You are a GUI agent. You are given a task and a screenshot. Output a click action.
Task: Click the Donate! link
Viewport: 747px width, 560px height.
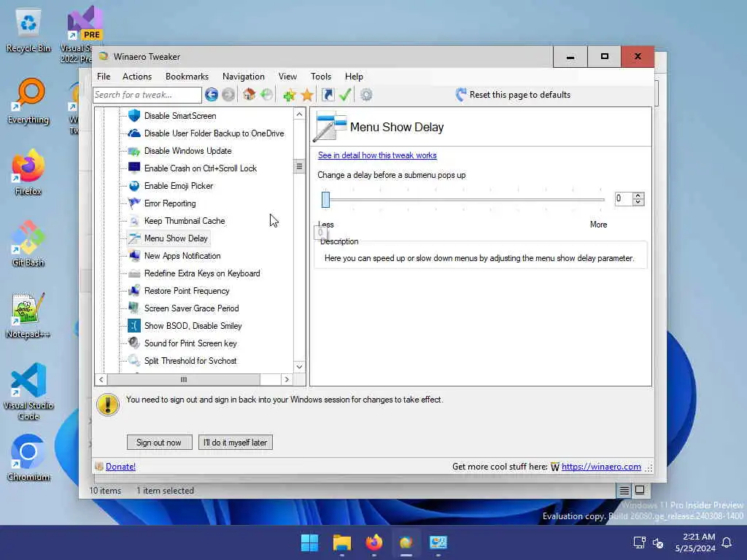pos(120,467)
